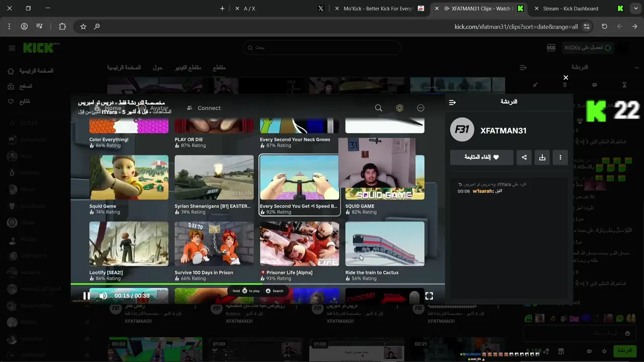The width and height of the screenshot is (644, 362).
Task: Send message with green الدردشة button
Action: 624,351
